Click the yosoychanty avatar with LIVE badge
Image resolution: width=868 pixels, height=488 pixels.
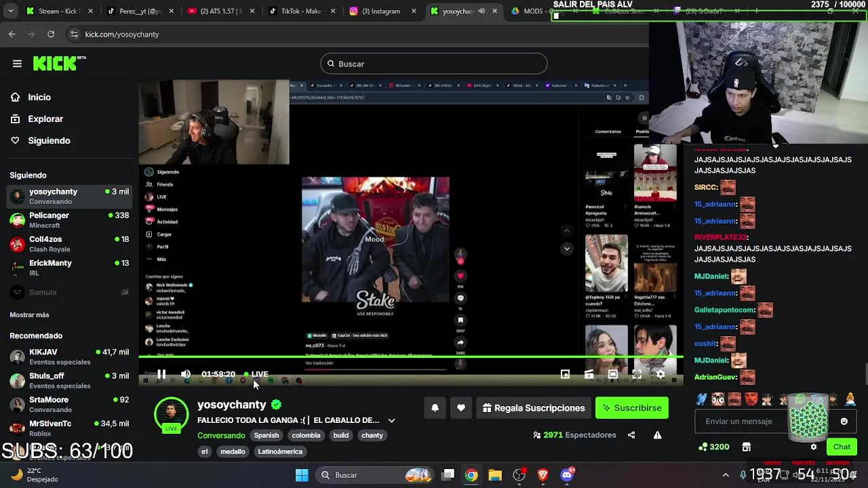point(171,415)
